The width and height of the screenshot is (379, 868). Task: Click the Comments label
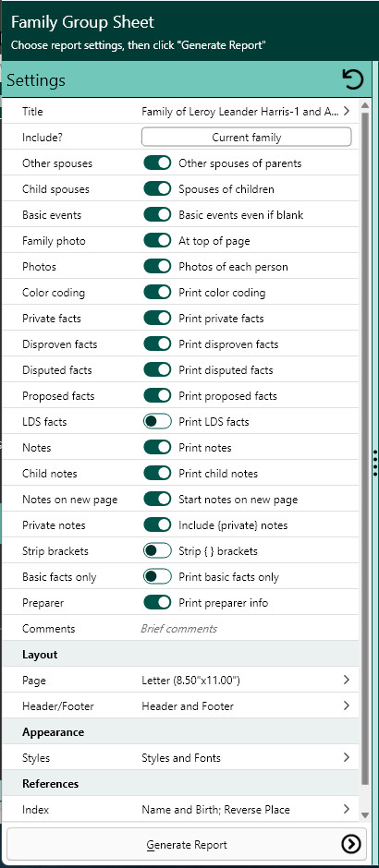pos(48,628)
